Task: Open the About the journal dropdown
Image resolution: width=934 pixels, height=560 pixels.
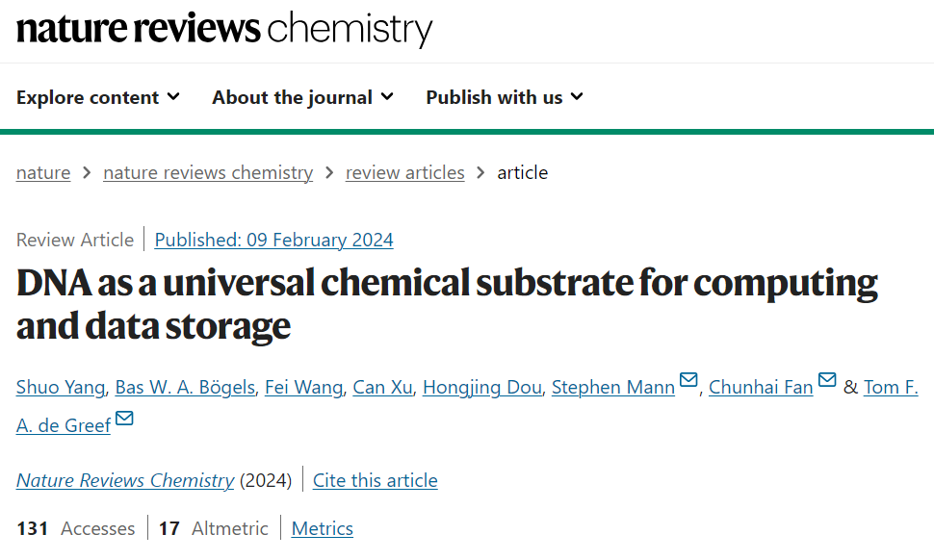Action: tap(302, 97)
